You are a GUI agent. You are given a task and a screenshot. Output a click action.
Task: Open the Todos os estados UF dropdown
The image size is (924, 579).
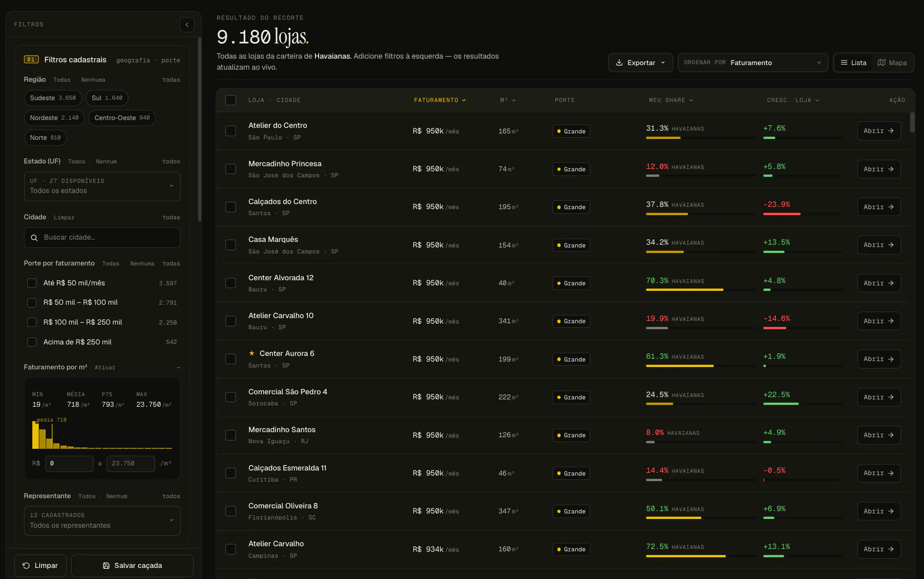(102, 186)
